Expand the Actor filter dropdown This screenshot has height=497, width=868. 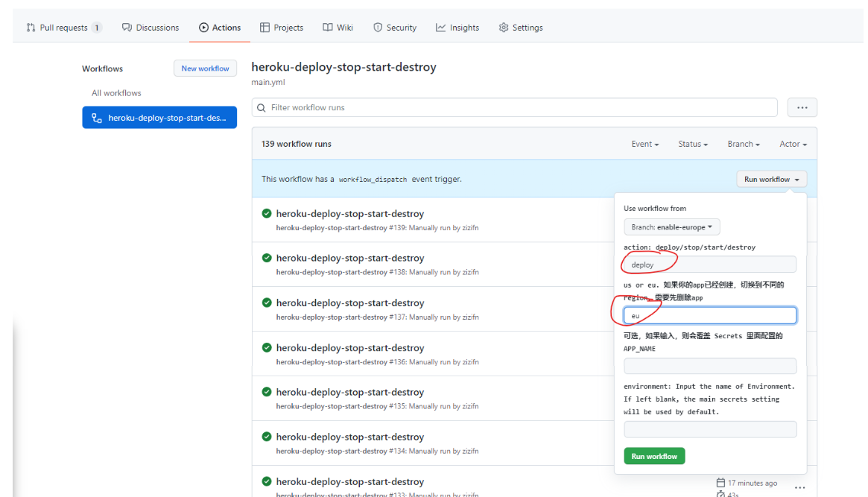click(793, 145)
